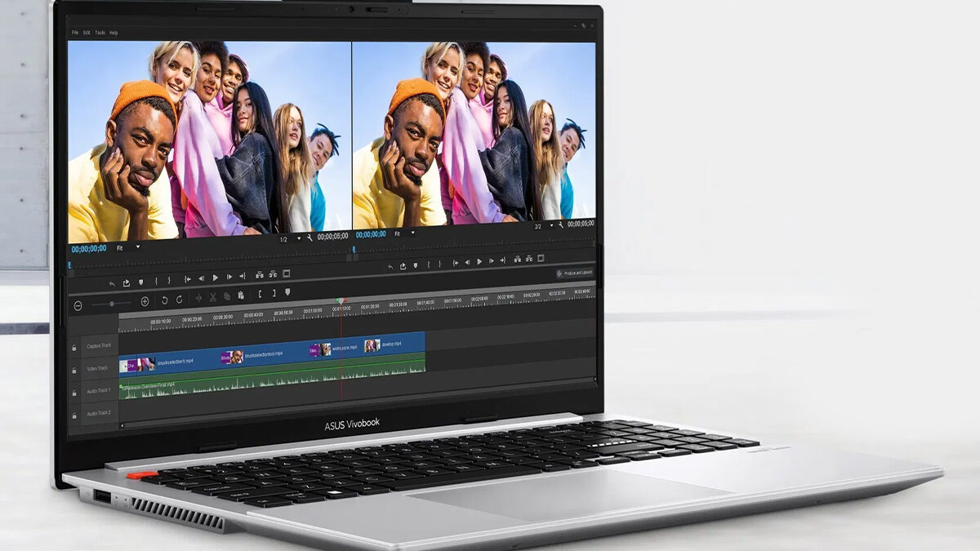
Task: Open right monitor wrench settings
Action: tap(560, 224)
